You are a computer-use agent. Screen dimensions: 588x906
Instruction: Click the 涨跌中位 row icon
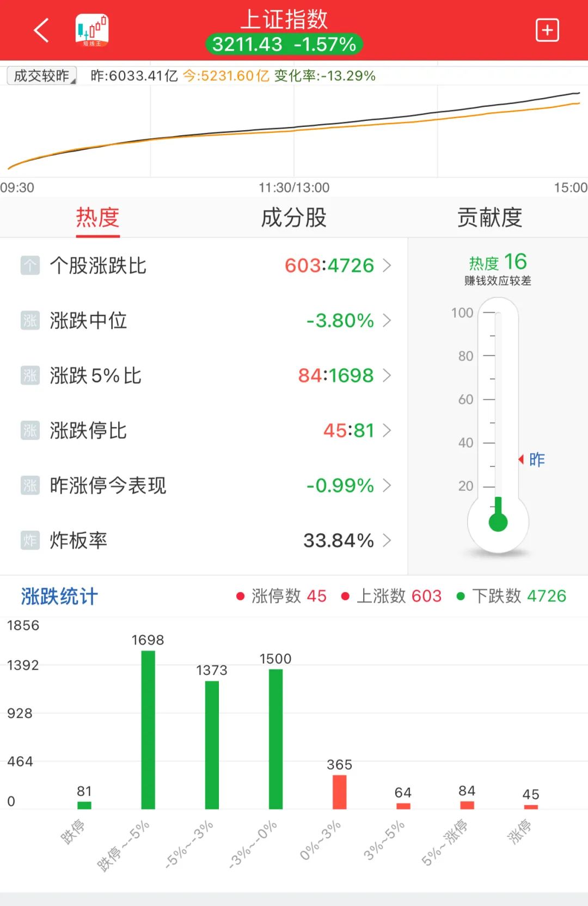[30, 321]
